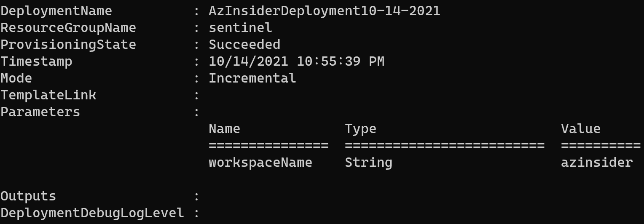Click the Outputs label
Screen dimensions: 644x224
tap(28, 196)
